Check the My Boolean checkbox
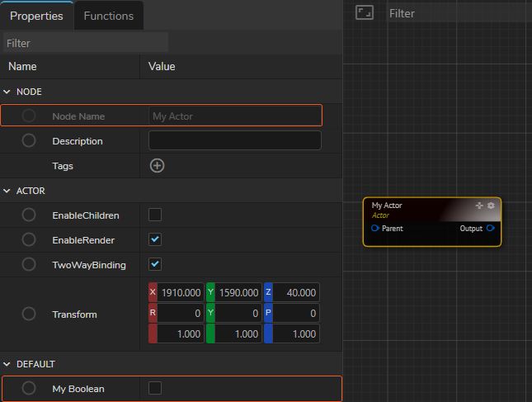 click(x=155, y=388)
